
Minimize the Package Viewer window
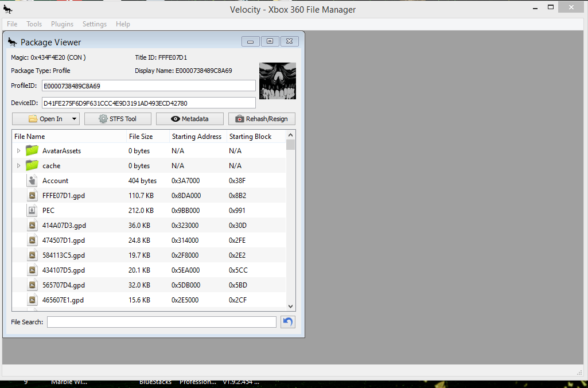pos(251,41)
